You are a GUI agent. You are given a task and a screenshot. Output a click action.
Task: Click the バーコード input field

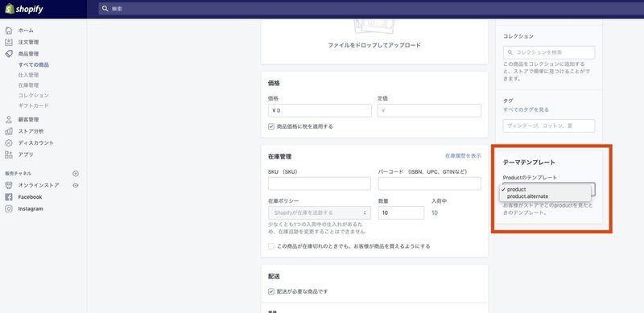[430, 183]
